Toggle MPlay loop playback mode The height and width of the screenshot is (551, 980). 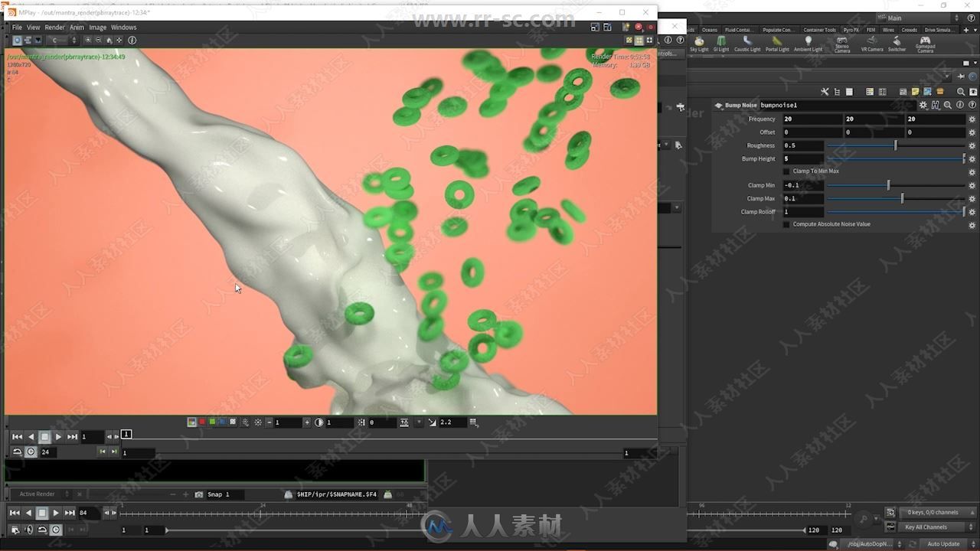coord(17,452)
